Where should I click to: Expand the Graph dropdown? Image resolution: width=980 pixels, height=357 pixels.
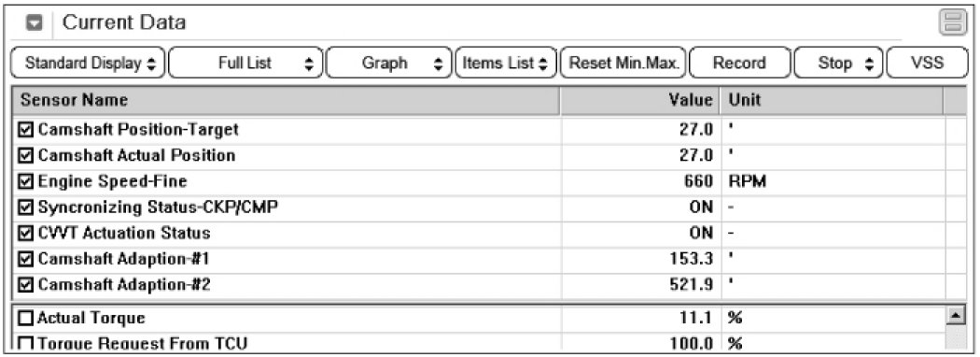(389, 64)
